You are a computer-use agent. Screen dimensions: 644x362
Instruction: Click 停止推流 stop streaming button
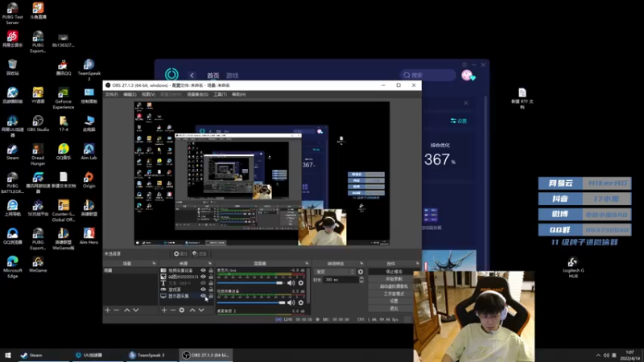pos(394,272)
